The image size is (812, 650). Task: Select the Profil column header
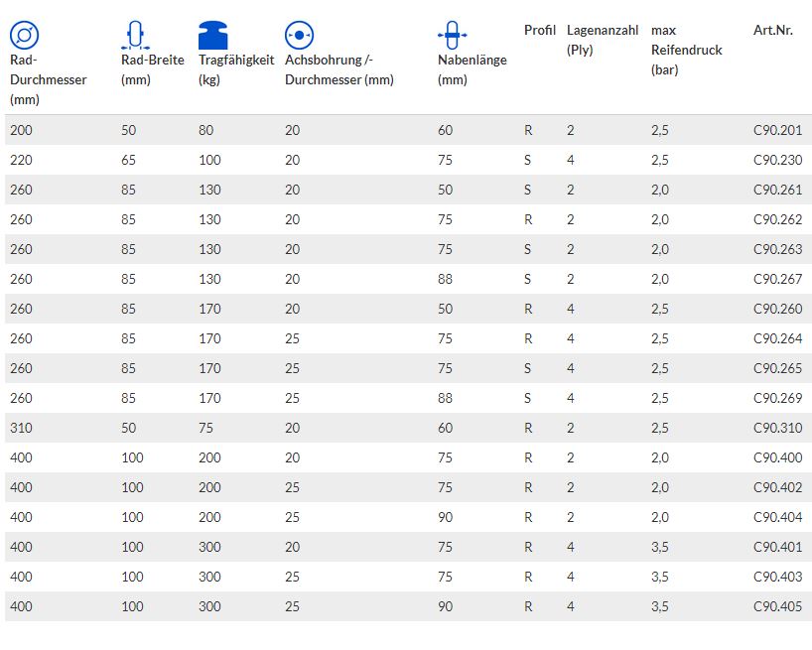(540, 30)
